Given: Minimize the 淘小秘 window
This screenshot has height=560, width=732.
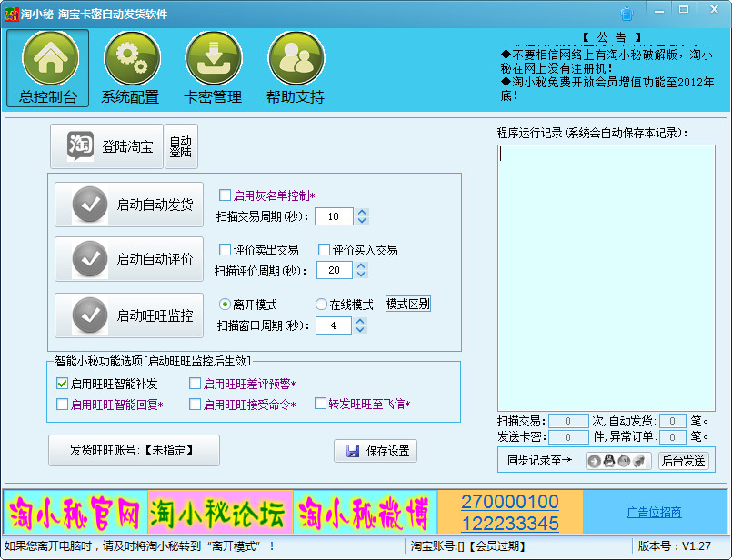Looking at the screenshot, I should (659, 10).
